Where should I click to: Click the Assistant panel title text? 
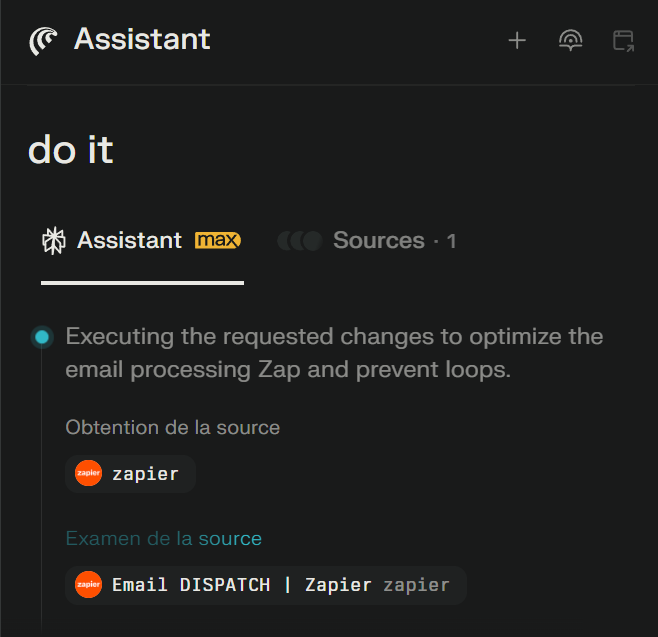(142, 40)
